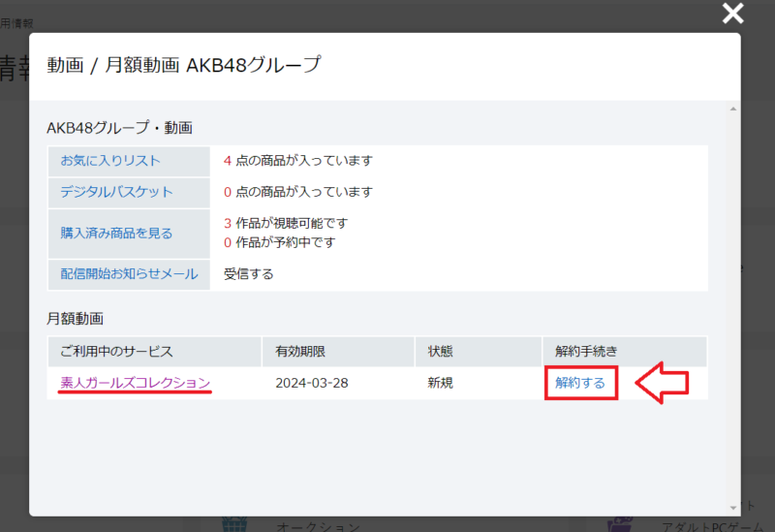Click the modal title 動画 / 月額動画 AKB48グループ
Screen dimensions: 775x532
coord(183,65)
